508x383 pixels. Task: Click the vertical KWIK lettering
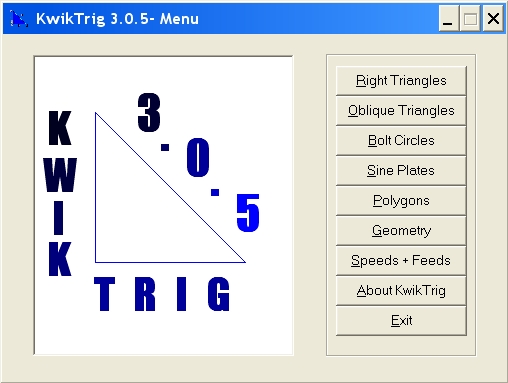pos(60,193)
